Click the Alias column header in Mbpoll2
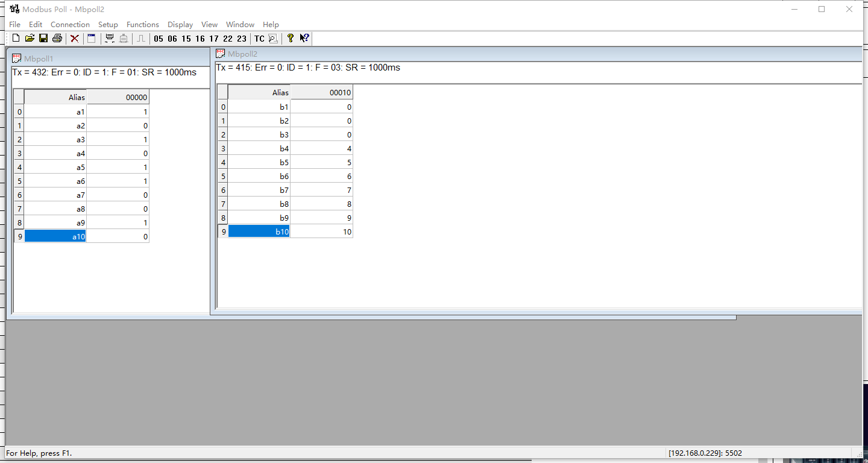This screenshot has height=463, width=868. click(259, 92)
